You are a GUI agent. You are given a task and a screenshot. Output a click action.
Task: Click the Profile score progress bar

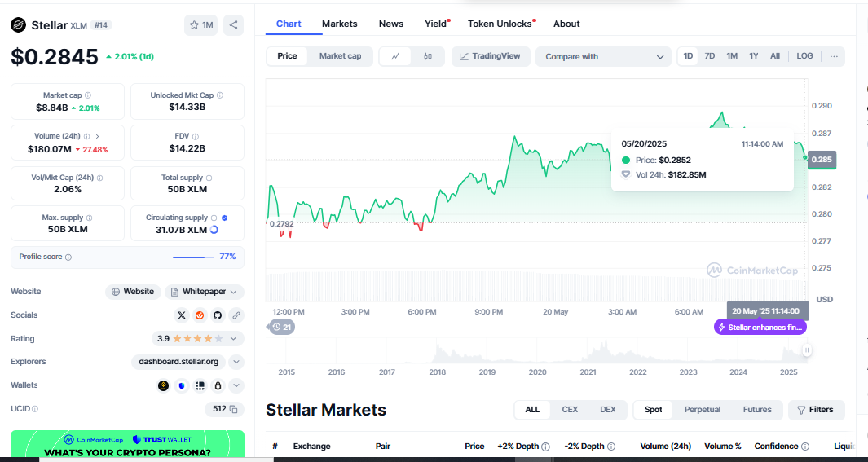[193, 257]
